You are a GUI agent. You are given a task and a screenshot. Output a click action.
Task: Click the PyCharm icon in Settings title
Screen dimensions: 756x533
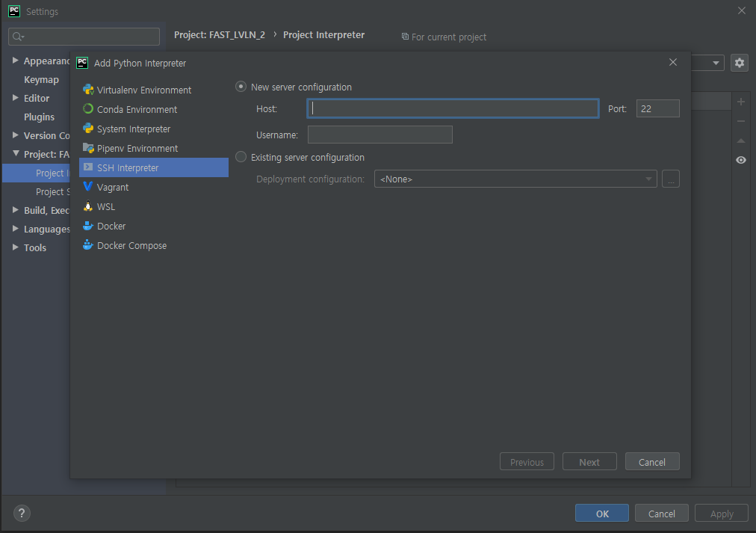14,11
